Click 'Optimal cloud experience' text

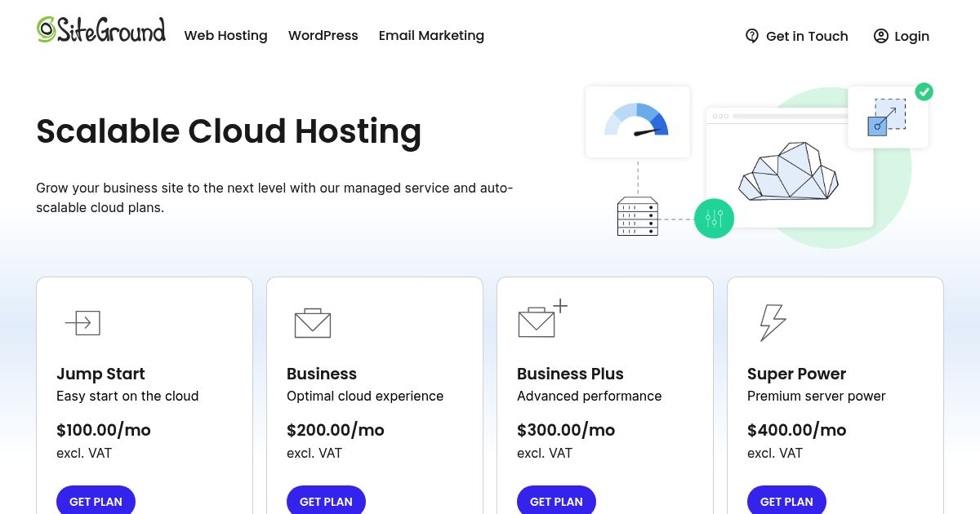(365, 397)
